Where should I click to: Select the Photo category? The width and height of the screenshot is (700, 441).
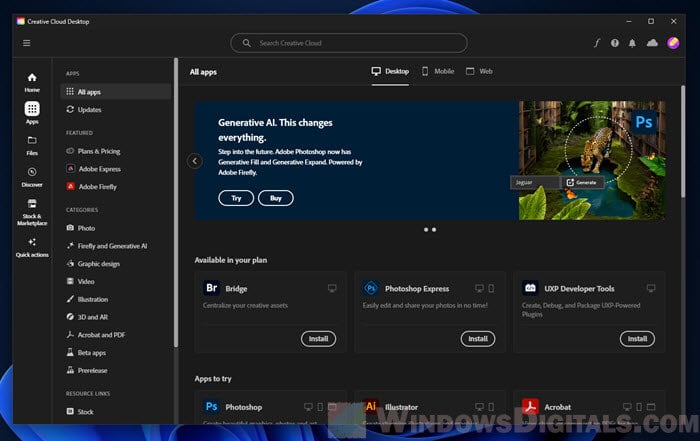(81, 228)
